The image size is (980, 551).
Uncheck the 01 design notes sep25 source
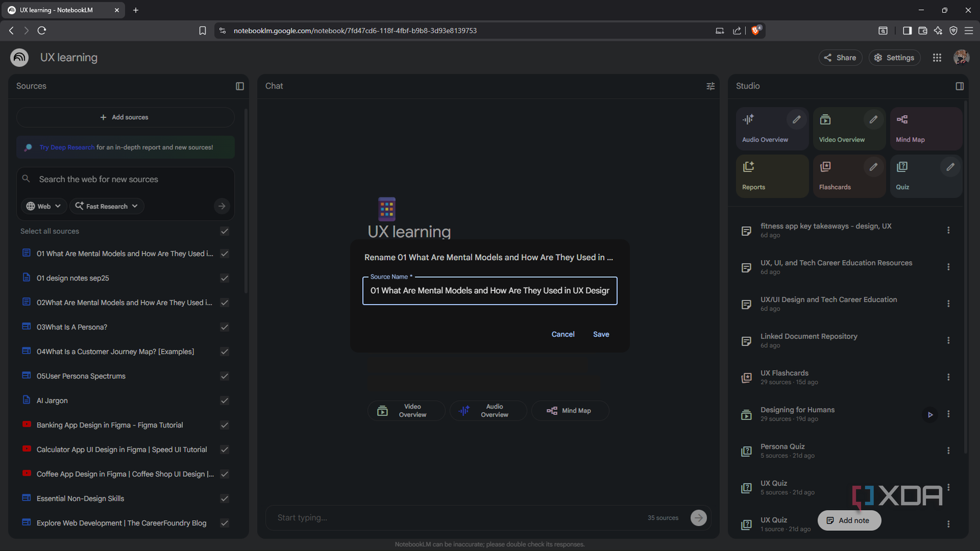[225, 278]
